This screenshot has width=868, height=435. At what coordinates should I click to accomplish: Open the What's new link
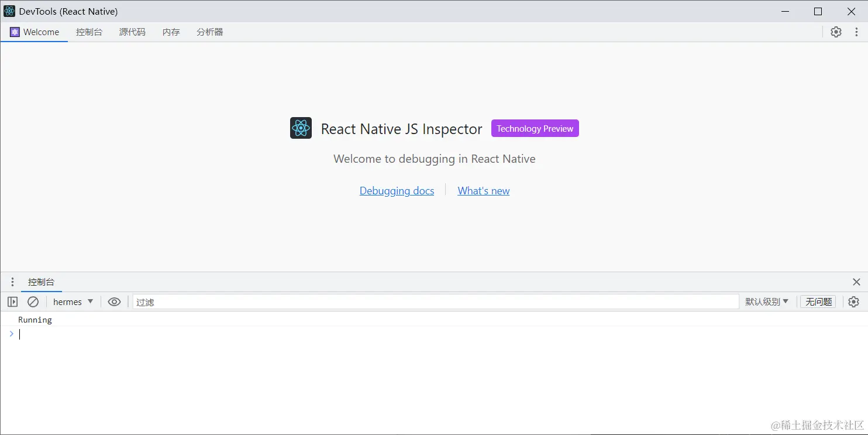484,191
